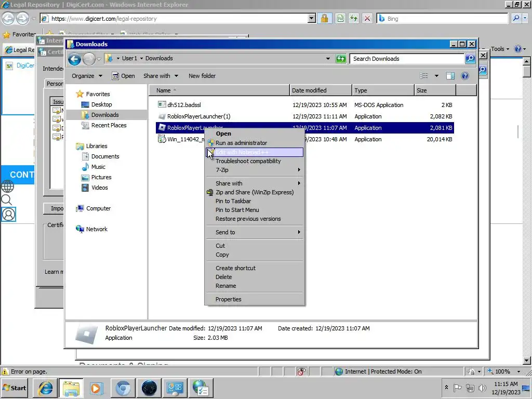Screen dimensions: 532x399
Task: Click the globe checklist taskbar icon
Action: (x=201, y=388)
